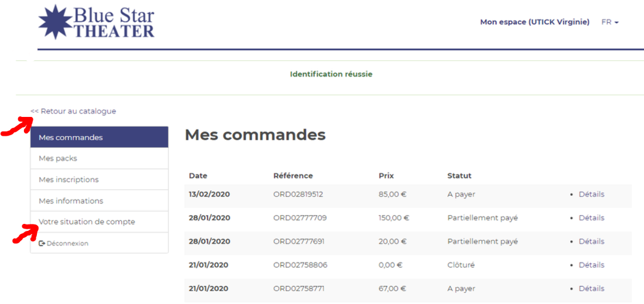Click the logout icon beside Déconnexion

pos(42,243)
